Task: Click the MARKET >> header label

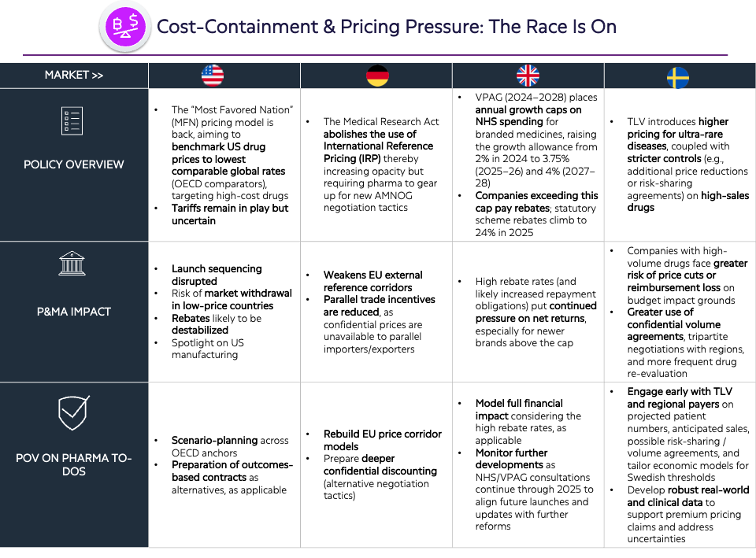Action: pos(74,76)
